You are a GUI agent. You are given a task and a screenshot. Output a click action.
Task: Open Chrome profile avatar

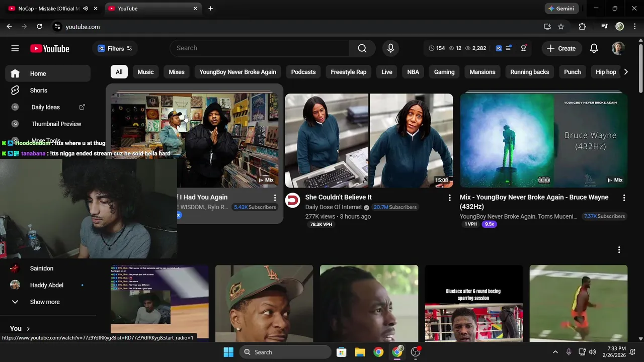(x=620, y=27)
